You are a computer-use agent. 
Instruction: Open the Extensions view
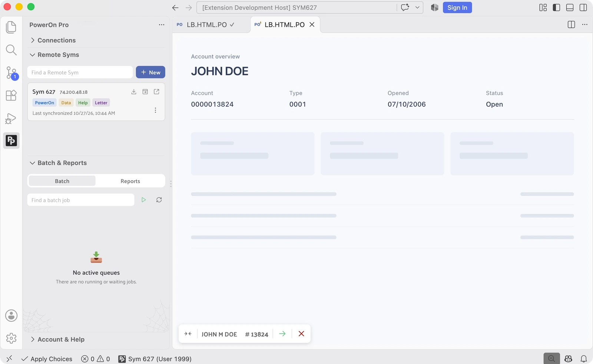(11, 96)
